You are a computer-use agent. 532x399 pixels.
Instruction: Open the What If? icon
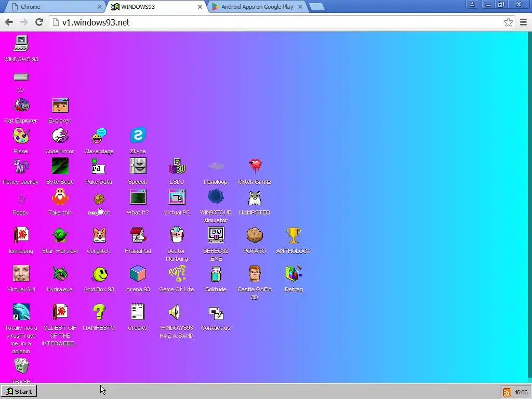coord(138,197)
